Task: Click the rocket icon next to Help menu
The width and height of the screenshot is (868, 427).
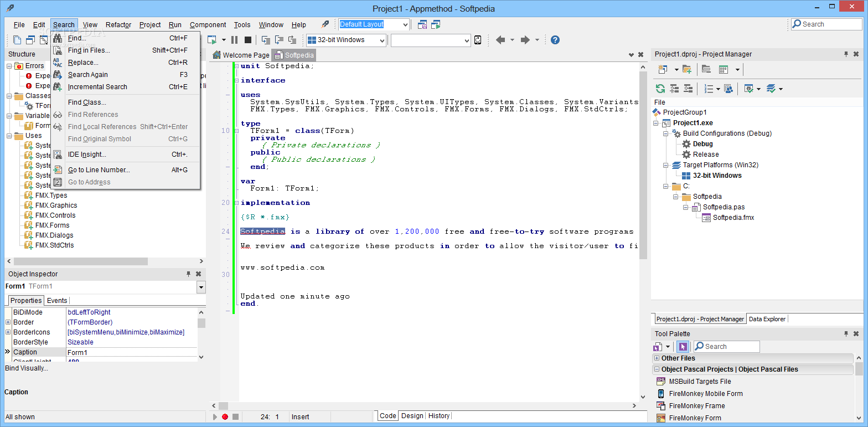Action: 325,24
